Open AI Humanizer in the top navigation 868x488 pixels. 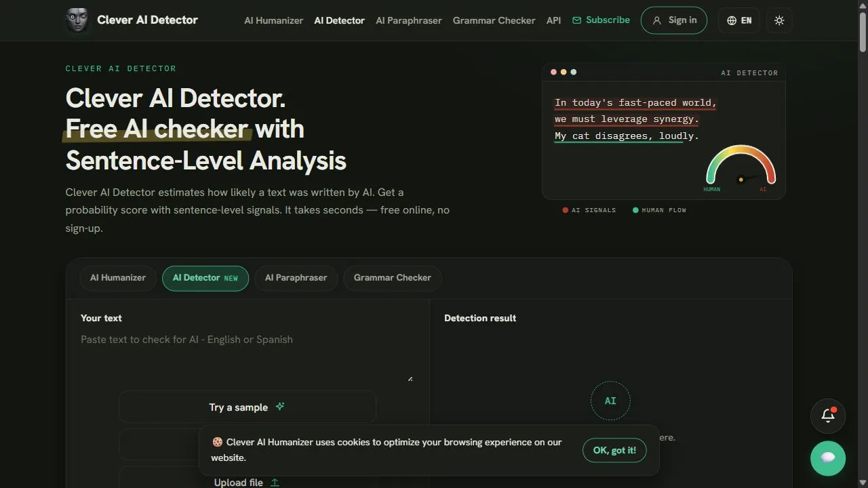tap(273, 20)
